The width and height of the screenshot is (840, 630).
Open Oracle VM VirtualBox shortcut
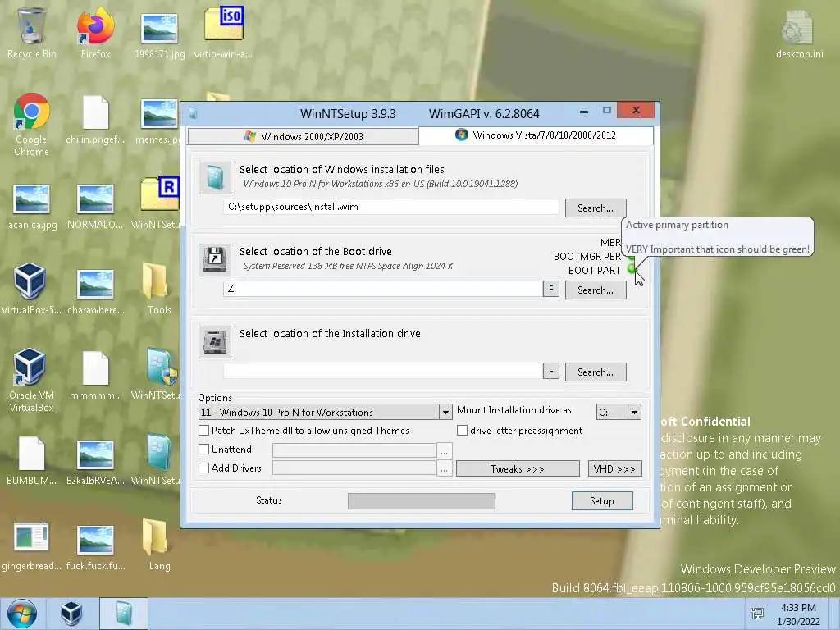[x=31, y=379]
